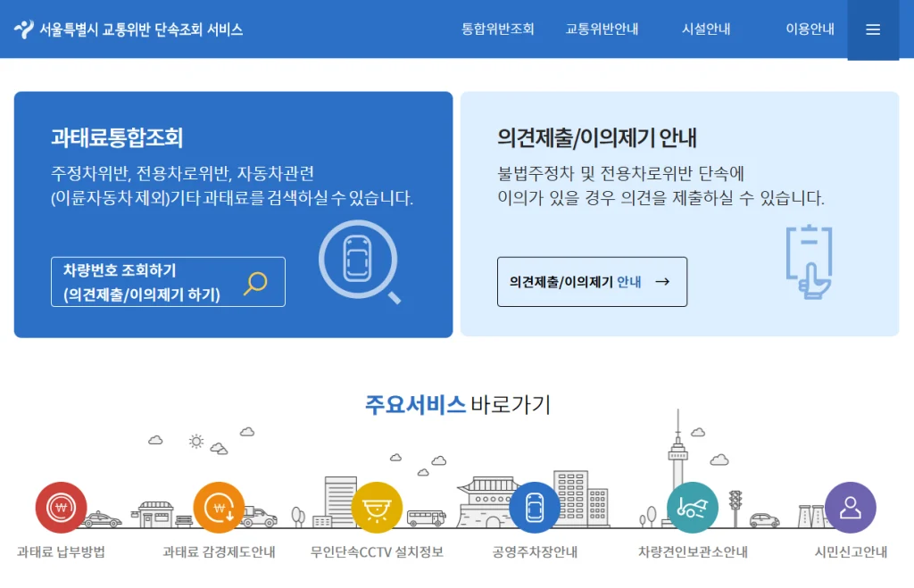Open the 통합위반조회 menu item
Image resolution: width=914 pixels, height=588 pixels.
(497, 29)
